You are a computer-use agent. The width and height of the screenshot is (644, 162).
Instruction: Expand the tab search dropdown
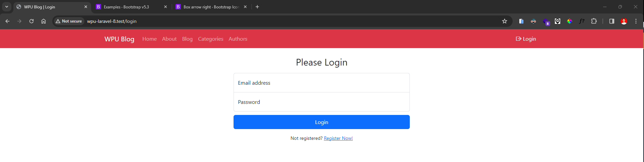7,7
